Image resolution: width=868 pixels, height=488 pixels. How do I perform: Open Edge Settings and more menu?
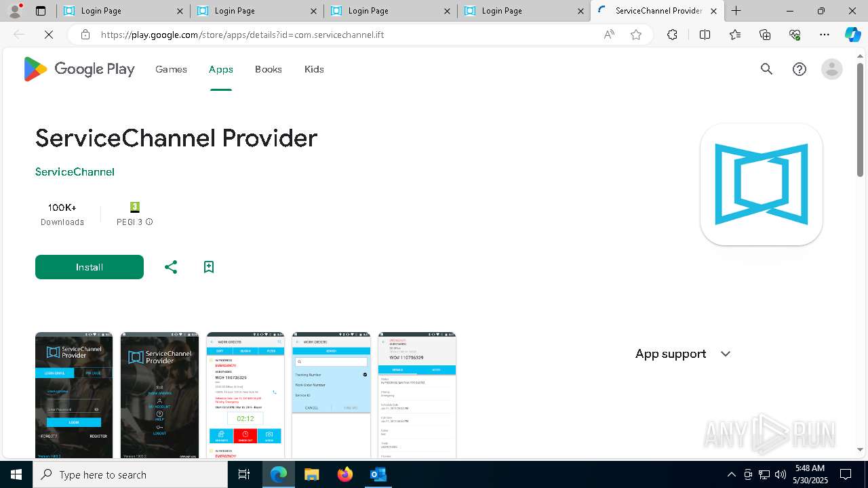tap(825, 35)
